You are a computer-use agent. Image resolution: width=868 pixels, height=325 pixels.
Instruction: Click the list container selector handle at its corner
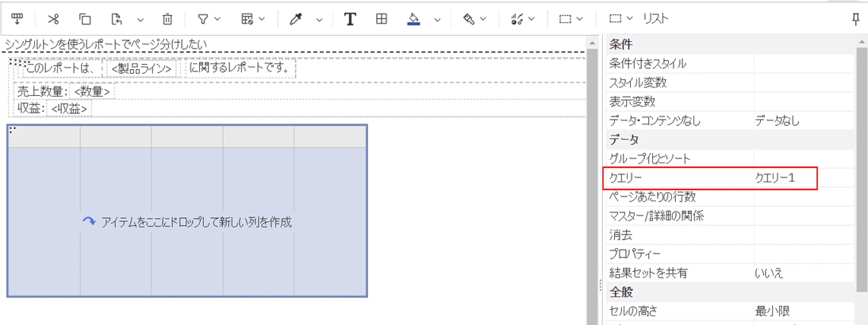tap(12, 130)
